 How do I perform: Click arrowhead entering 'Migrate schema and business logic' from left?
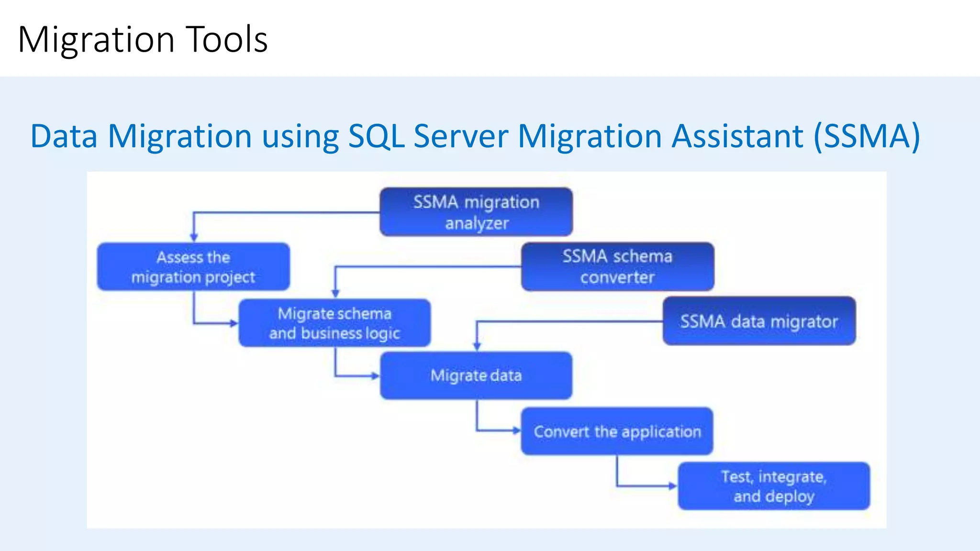coord(234,324)
